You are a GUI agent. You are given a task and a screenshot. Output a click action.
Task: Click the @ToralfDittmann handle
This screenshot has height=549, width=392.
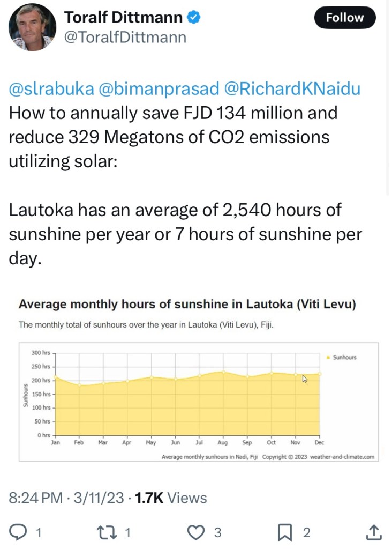125,37
